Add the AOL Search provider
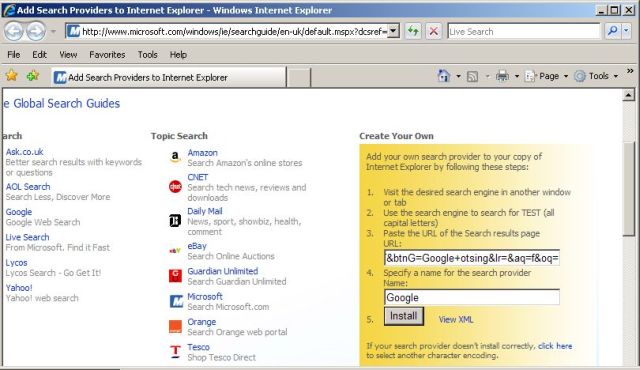 point(28,187)
